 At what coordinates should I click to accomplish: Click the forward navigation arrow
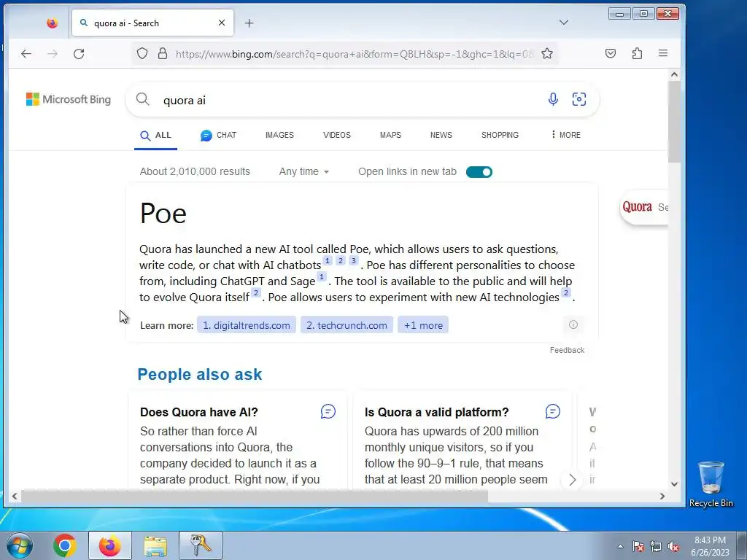pos(53,54)
